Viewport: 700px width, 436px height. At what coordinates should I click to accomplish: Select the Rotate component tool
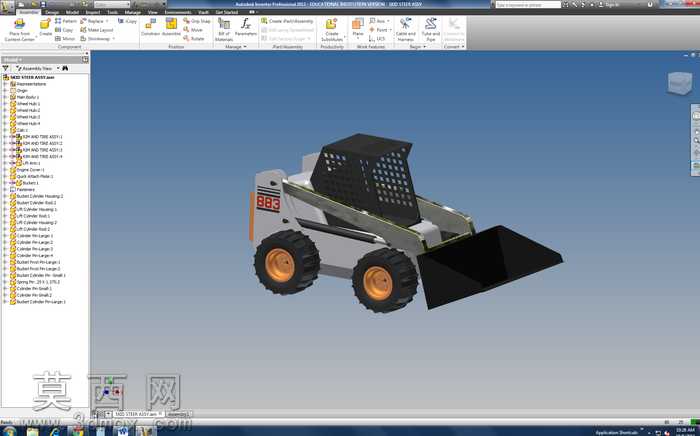[194, 39]
